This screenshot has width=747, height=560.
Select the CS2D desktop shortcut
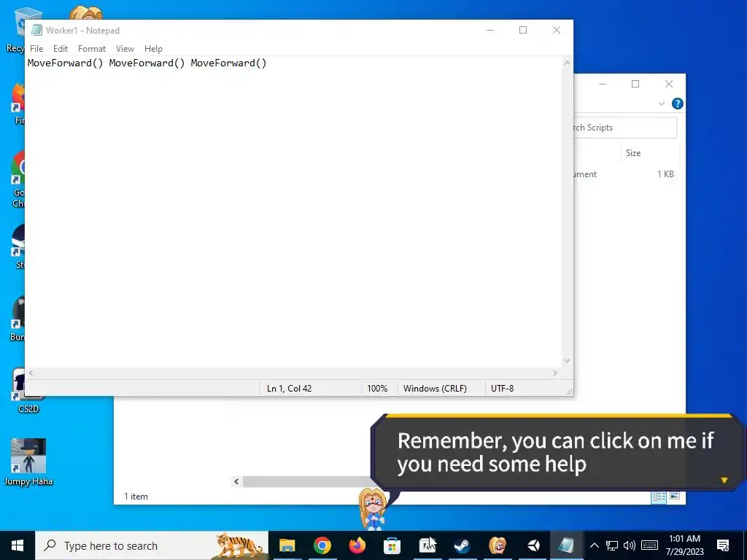pos(28,391)
